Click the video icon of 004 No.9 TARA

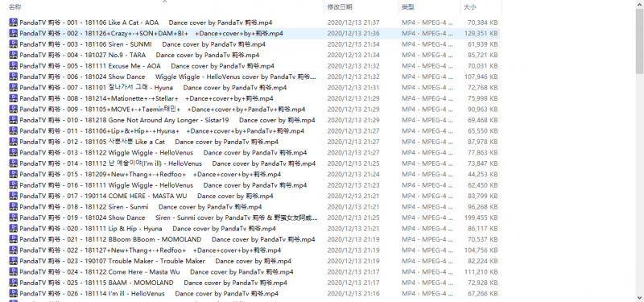tap(13, 55)
